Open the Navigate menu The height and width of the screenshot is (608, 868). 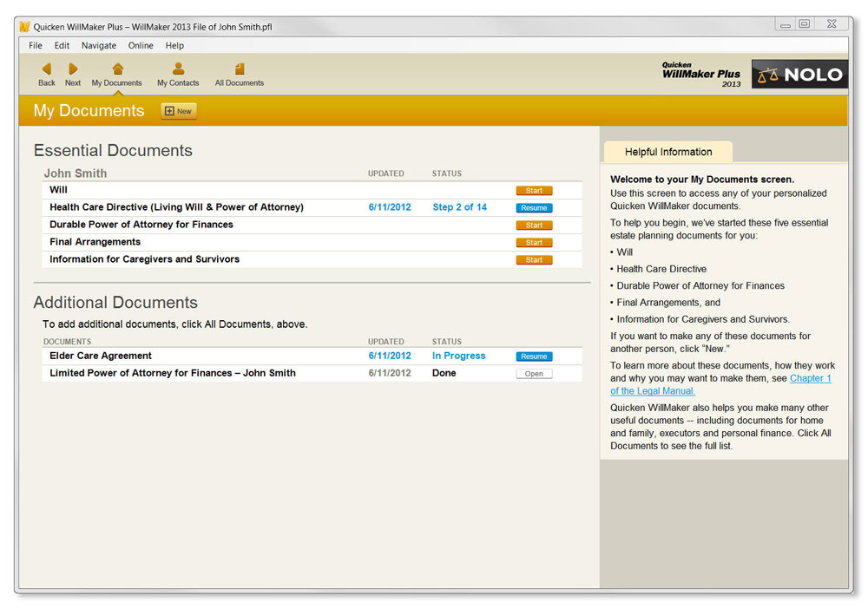tap(99, 46)
